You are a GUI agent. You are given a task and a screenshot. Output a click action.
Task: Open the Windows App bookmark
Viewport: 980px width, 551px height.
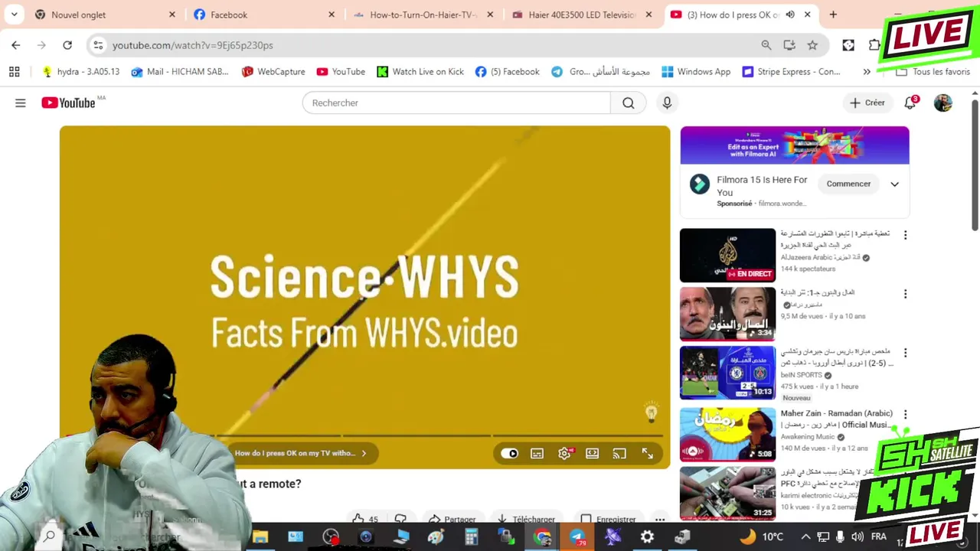click(696, 71)
